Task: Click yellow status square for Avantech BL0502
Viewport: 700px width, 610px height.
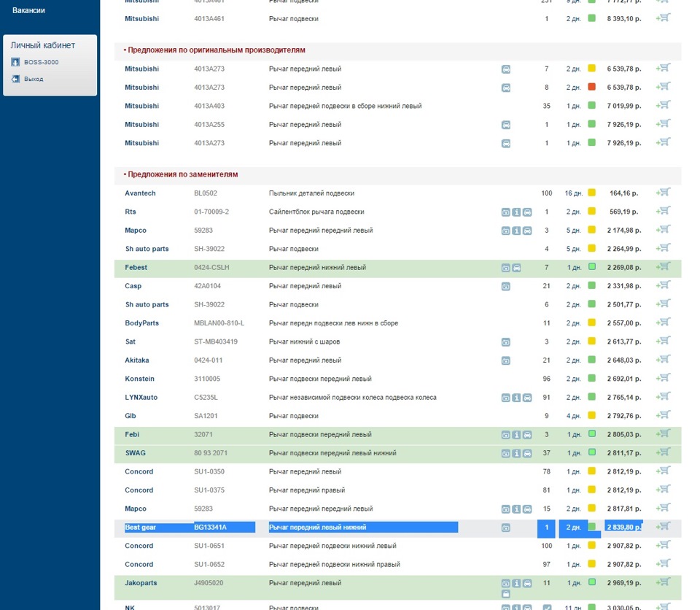Action: tap(591, 193)
